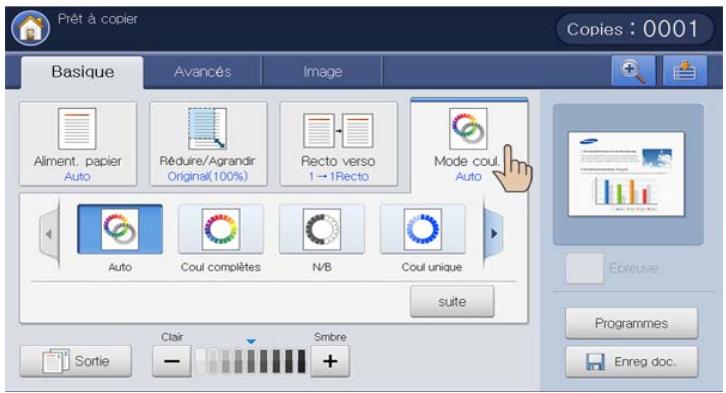The width and height of the screenshot is (726, 393).
Task: Open the Programmes button
Action: coord(632,323)
